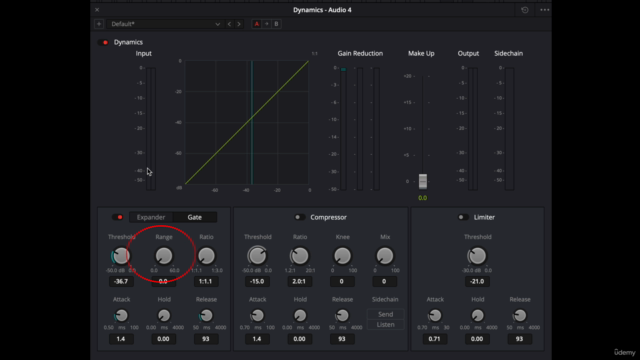640x360 pixels.
Task: Click Gate Attack value field 1.4
Action: tap(121, 339)
